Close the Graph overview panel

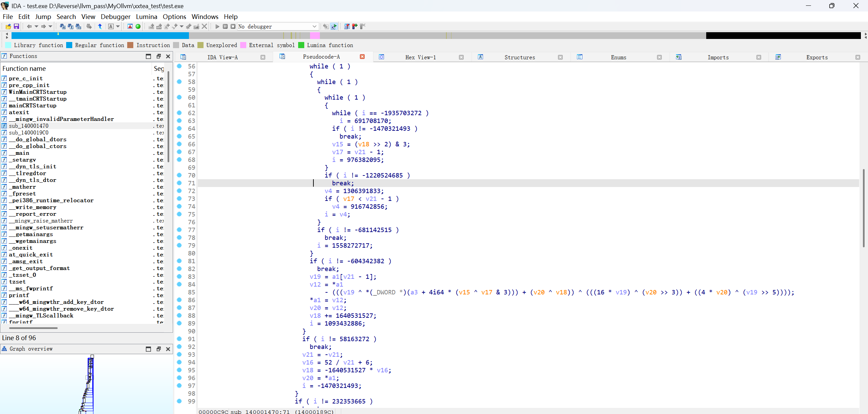point(168,349)
